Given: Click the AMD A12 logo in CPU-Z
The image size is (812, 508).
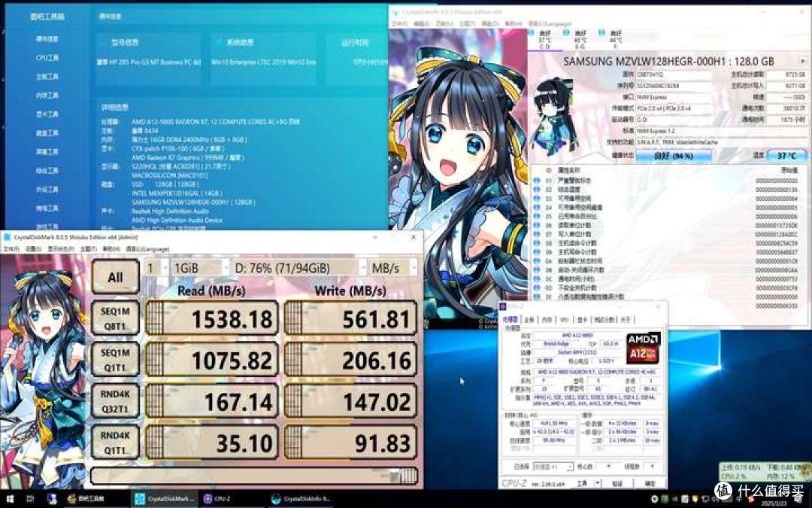Looking at the screenshot, I should point(644,348).
